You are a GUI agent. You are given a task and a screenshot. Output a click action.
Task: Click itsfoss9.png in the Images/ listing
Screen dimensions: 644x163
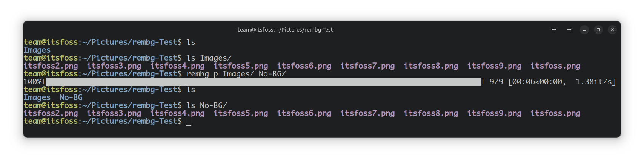tap(494, 66)
